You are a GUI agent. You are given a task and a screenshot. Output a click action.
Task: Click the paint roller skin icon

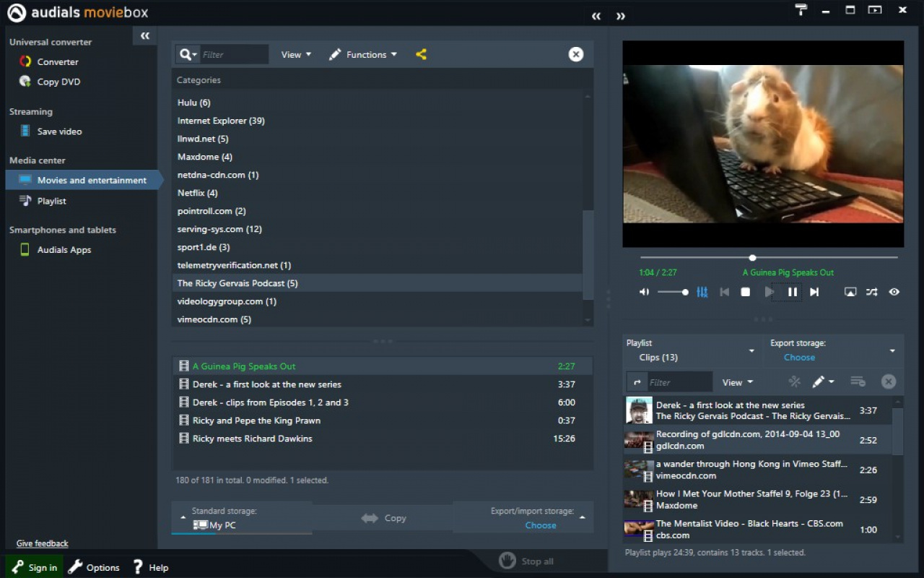click(x=801, y=10)
